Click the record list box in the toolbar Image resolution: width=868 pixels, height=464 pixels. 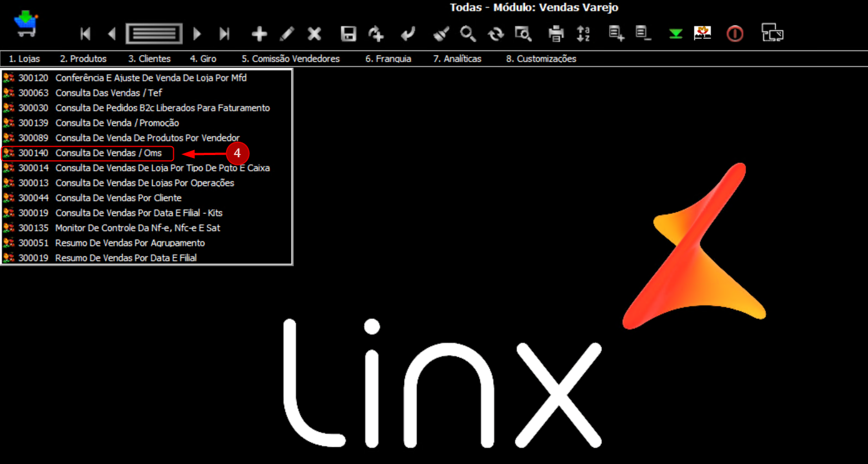(154, 34)
